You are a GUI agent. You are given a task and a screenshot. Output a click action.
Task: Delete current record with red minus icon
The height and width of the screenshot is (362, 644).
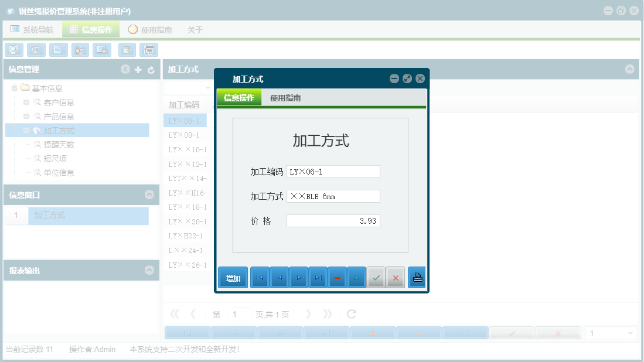pyautogui.click(x=338, y=277)
